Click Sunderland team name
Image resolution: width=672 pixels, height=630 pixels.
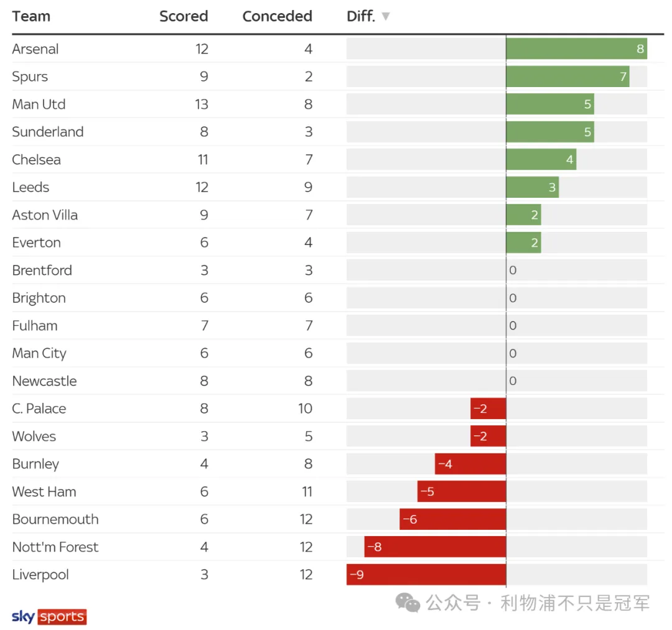pos(48,132)
